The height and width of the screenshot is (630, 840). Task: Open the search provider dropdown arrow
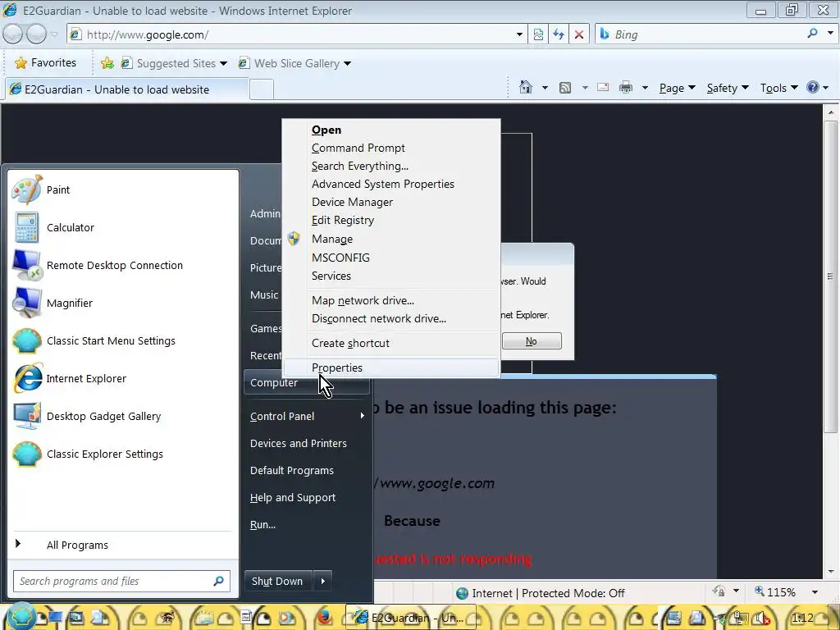[x=830, y=34]
